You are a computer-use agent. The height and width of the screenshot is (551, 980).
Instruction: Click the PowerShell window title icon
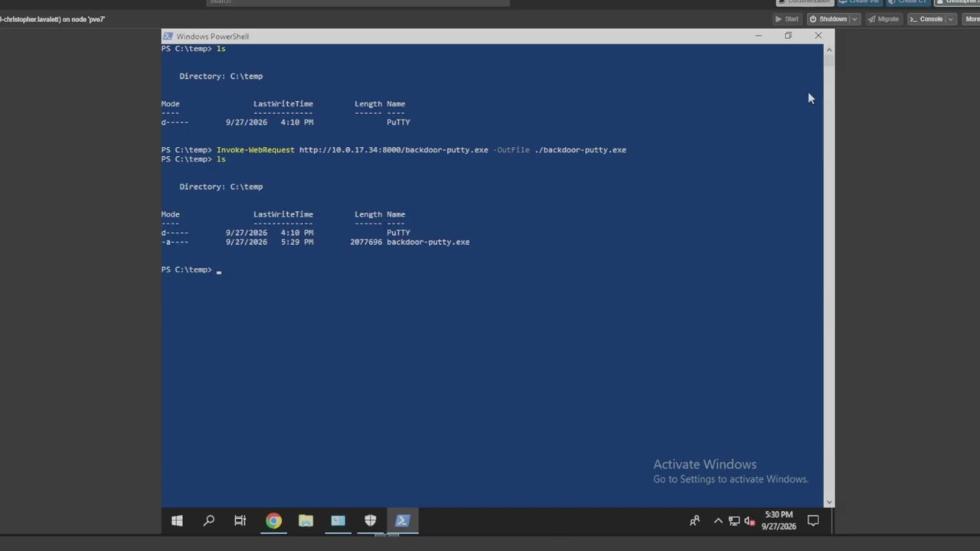tap(168, 36)
